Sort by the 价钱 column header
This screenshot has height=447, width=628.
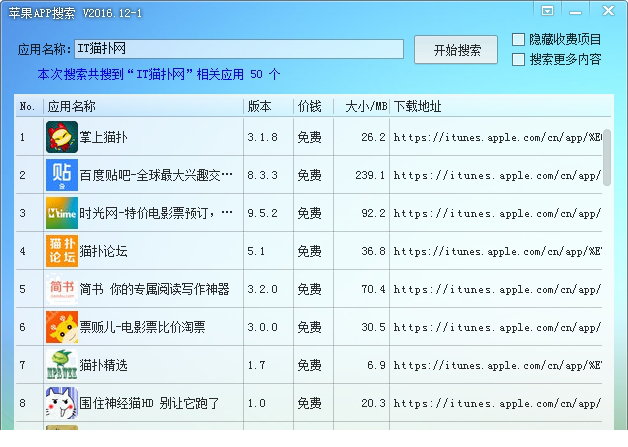[313, 107]
